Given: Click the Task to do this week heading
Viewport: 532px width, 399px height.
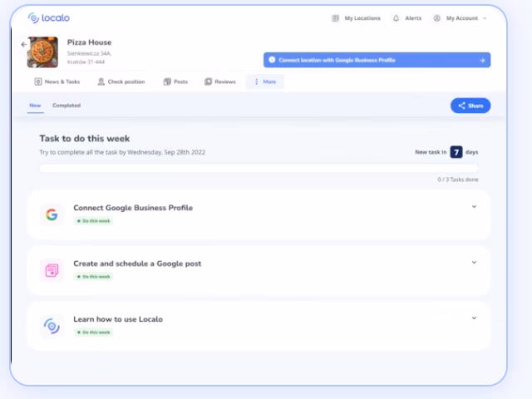Looking at the screenshot, I should click(x=85, y=139).
